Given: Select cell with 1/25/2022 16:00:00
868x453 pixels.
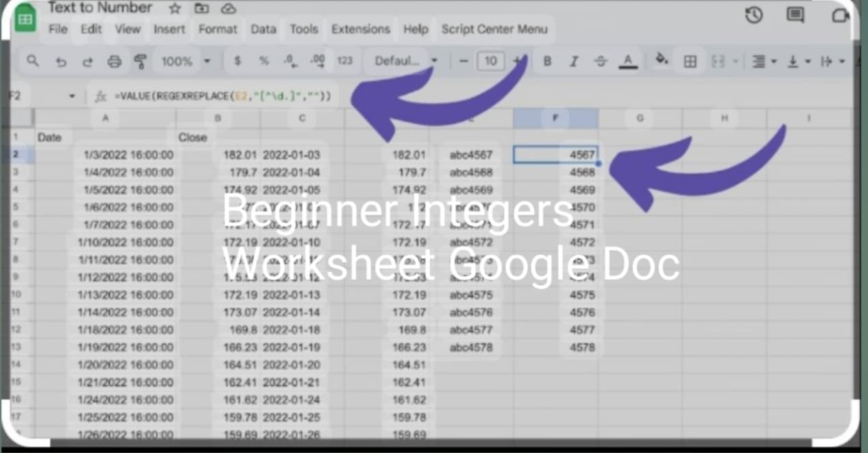Looking at the screenshot, I should click(x=105, y=418).
